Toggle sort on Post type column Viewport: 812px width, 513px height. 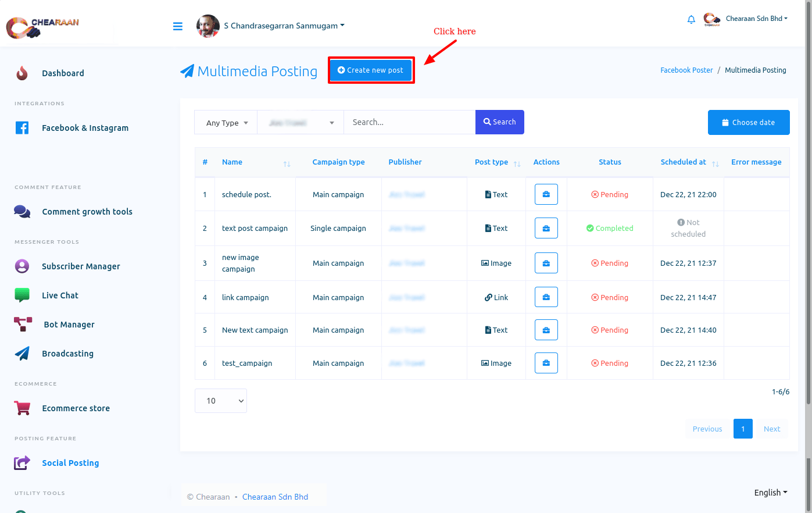[517, 164]
